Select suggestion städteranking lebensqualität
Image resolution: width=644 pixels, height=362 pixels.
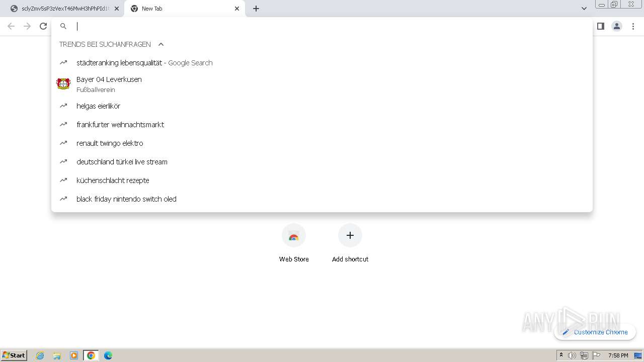click(x=322, y=63)
